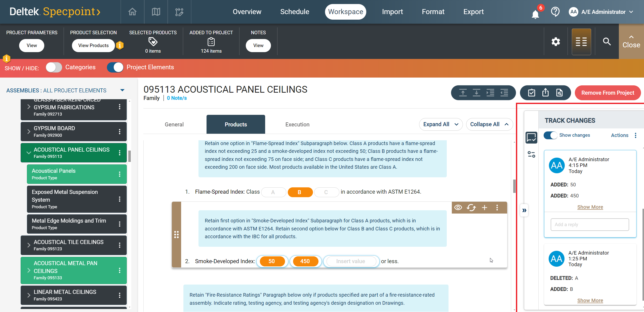Open the Assemblies All Project Elements dropdown
The width and height of the screenshot is (644, 312).
point(122,90)
